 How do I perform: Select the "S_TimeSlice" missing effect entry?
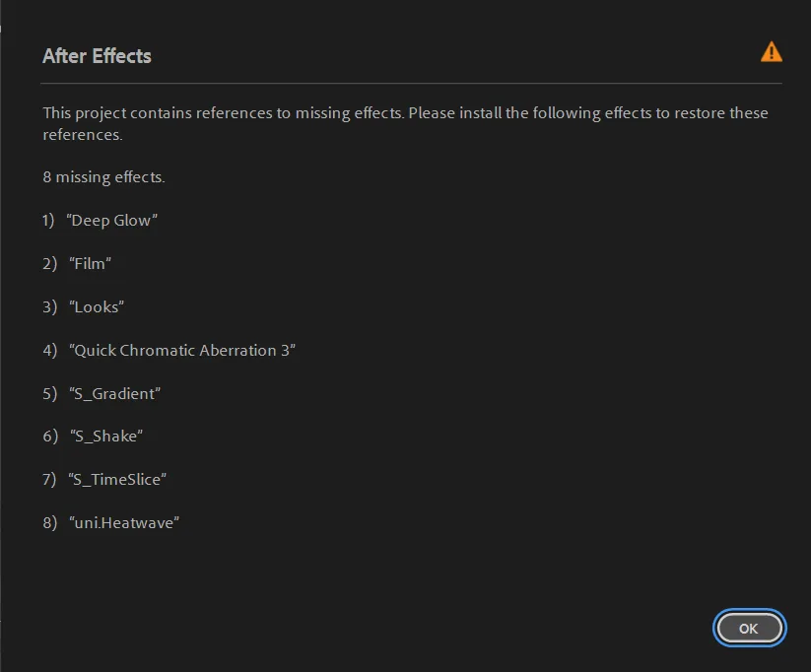tap(118, 480)
